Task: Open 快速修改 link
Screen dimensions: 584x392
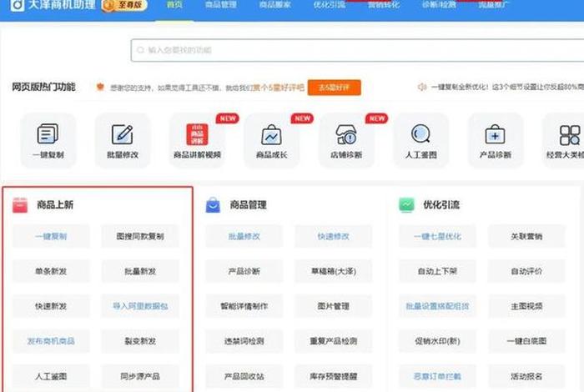Action: point(334,236)
